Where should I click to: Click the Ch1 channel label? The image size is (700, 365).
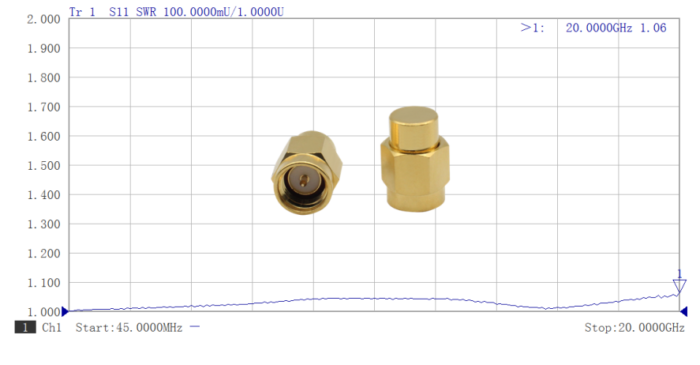tap(51, 328)
